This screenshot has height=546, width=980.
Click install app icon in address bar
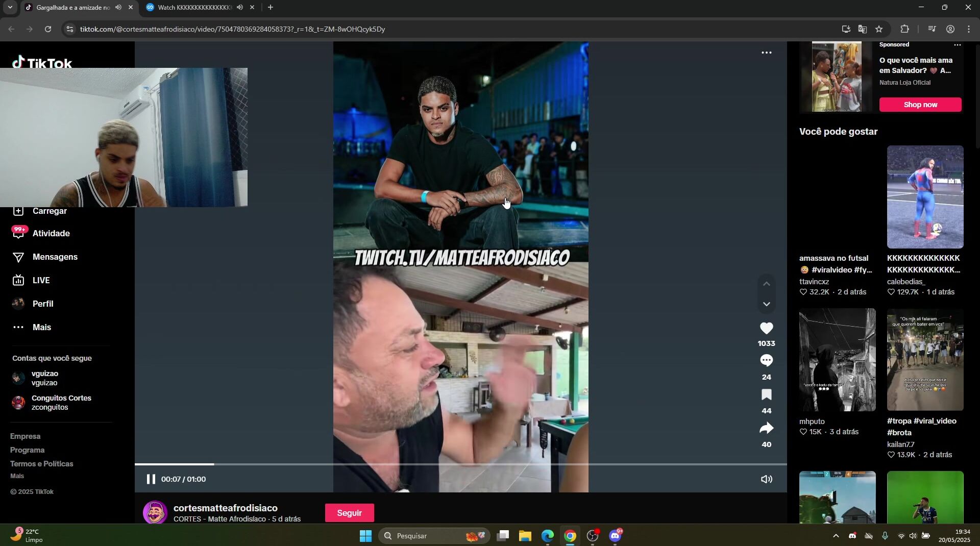pos(846,29)
